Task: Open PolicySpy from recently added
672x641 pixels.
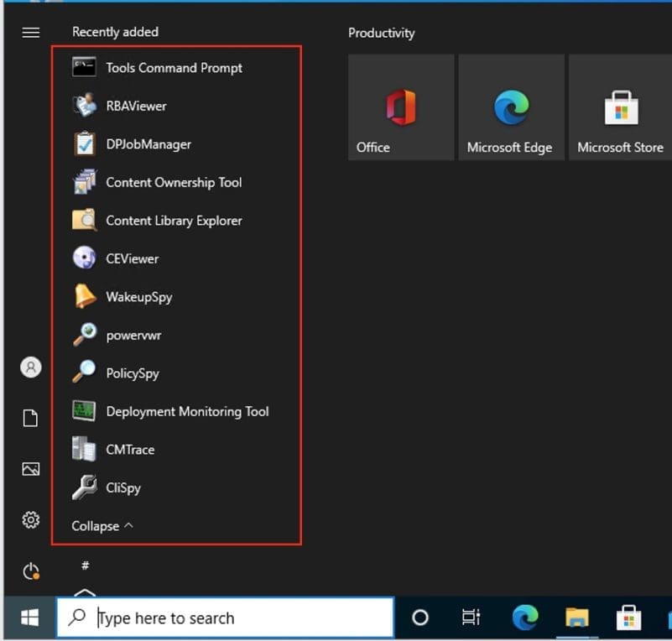Action: point(132,373)
